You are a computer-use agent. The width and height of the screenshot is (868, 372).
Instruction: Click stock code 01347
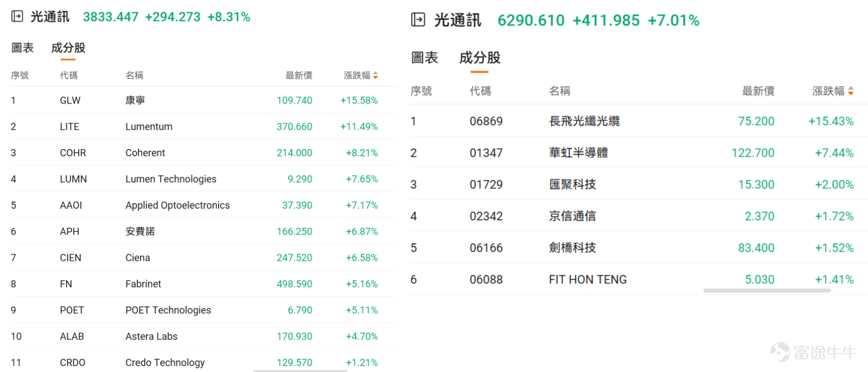486,153
